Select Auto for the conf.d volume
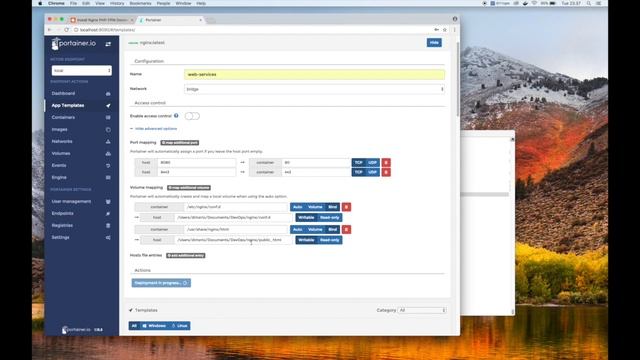The width and height of the screenshot is (640, 360). (298, 207)
